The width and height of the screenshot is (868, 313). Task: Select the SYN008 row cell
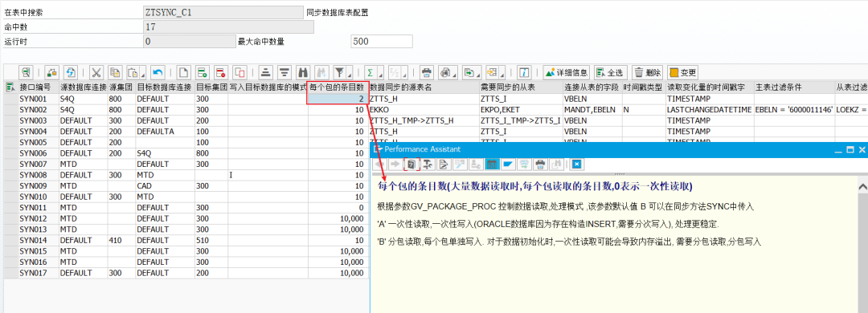[x=39, y=175]
